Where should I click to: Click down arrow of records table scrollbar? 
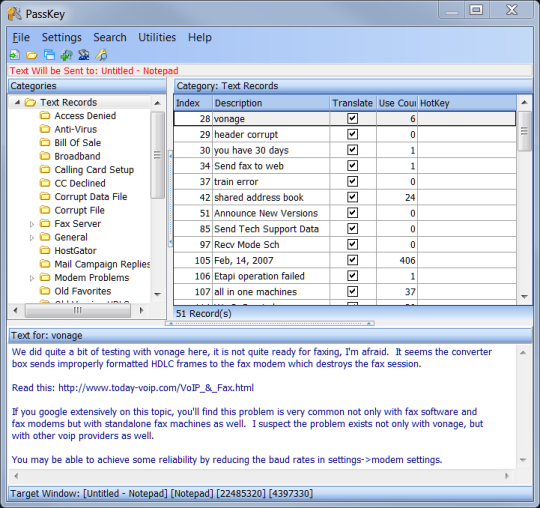click(525, 297)
